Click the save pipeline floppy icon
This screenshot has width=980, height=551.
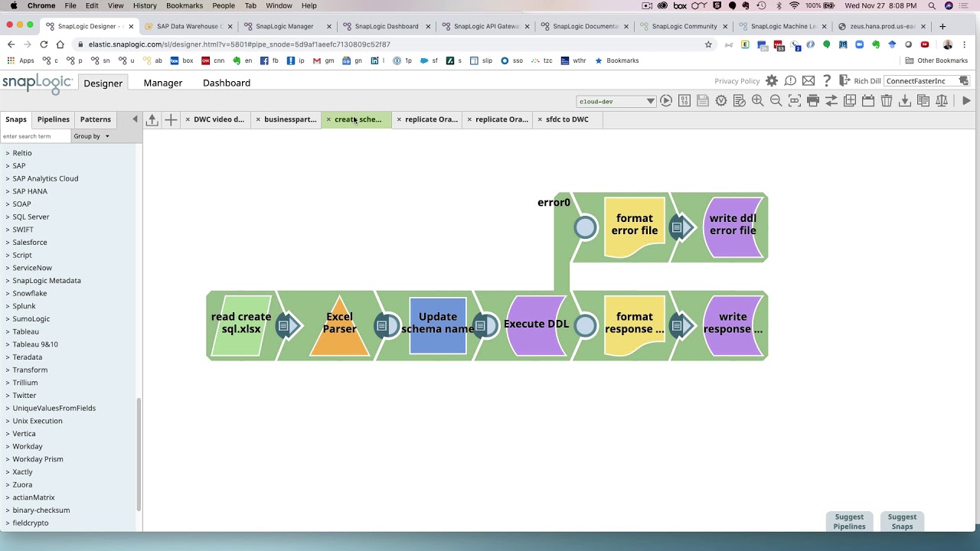pyautogui.click(x=703, y=101)
